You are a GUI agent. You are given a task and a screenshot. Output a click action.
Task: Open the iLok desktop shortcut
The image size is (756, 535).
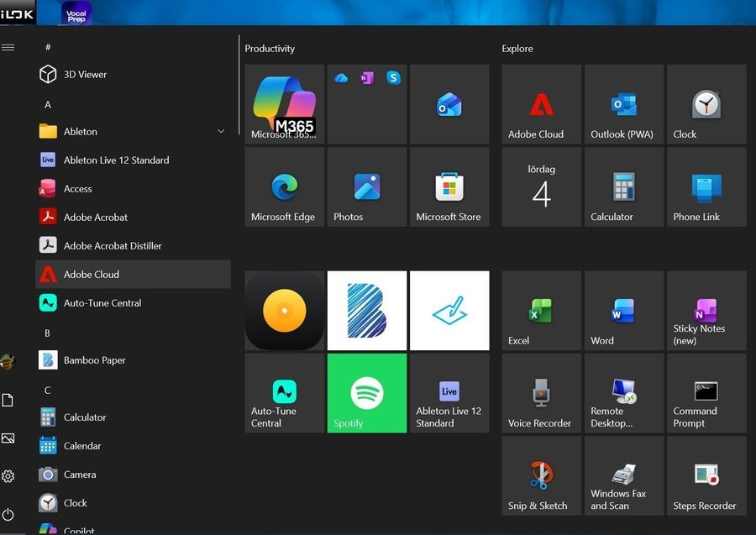[x=18, y=13]
